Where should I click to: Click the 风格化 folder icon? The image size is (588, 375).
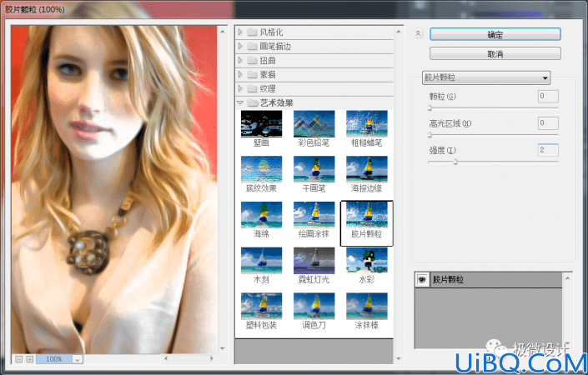click(253, 32)
